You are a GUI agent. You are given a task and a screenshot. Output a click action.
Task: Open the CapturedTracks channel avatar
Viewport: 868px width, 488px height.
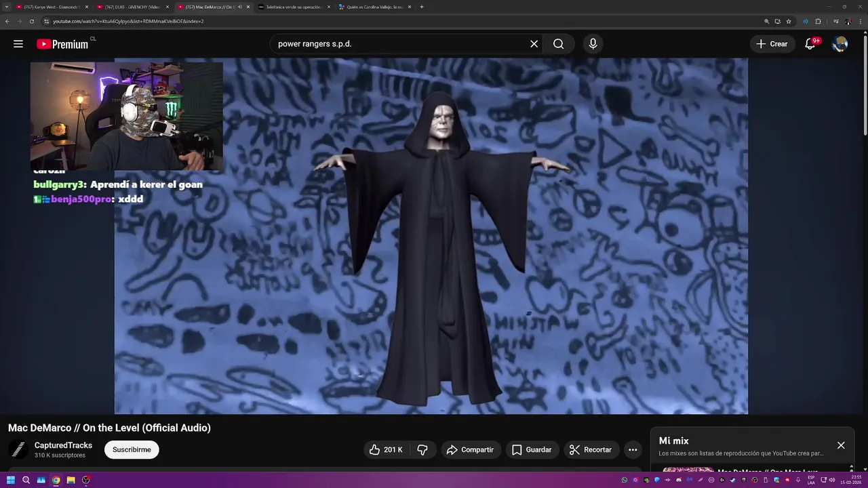pos(18,449)
